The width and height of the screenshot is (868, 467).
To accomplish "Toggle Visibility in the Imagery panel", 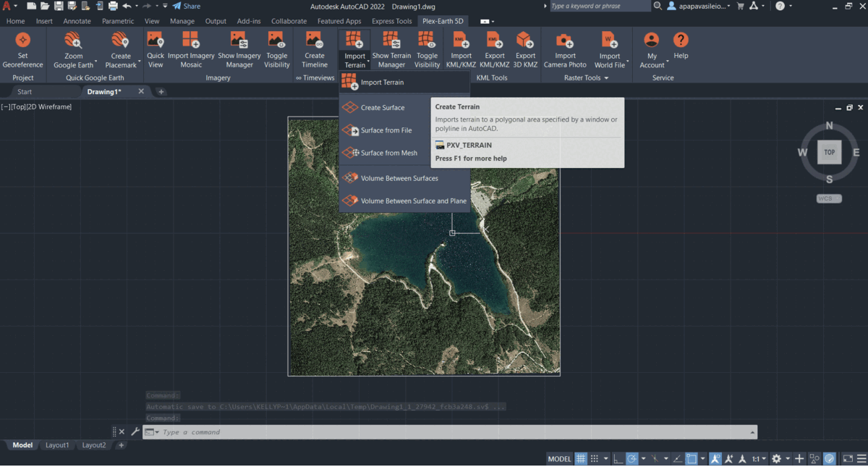I will tap(277, 49).
